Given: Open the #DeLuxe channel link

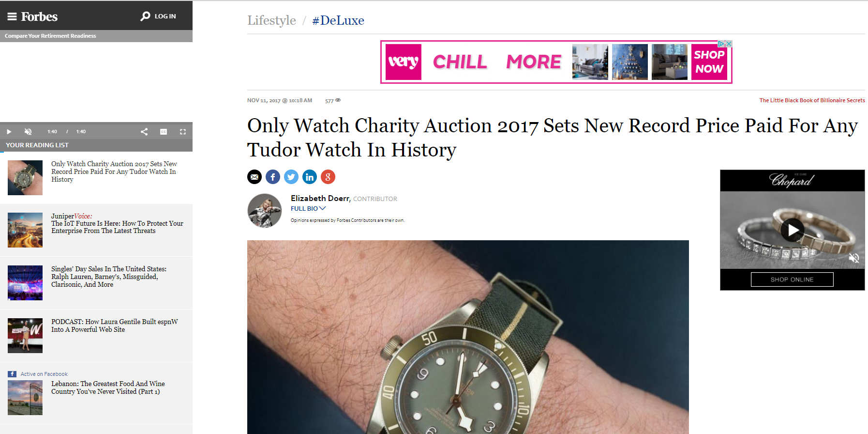Looking at the screenshot, I should coord(338,20).
